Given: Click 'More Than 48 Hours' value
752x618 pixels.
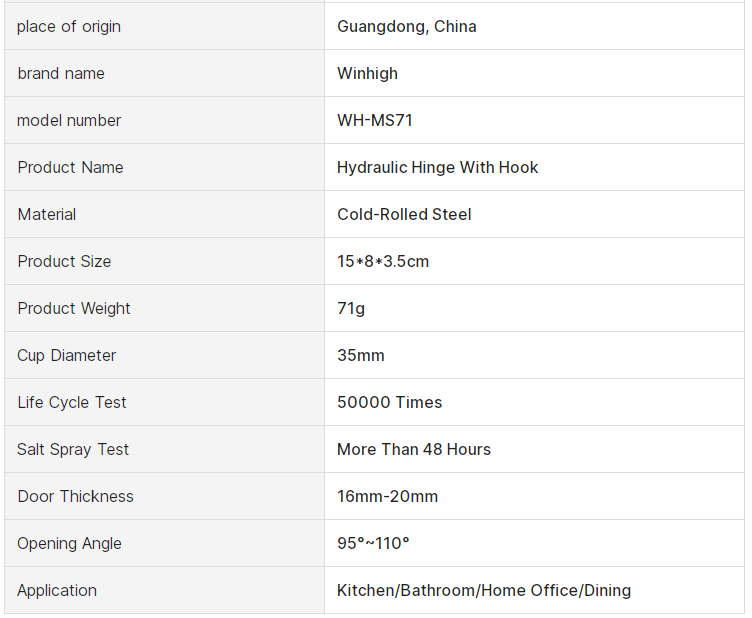Looking at the screenshot, I should click(414, 449).
